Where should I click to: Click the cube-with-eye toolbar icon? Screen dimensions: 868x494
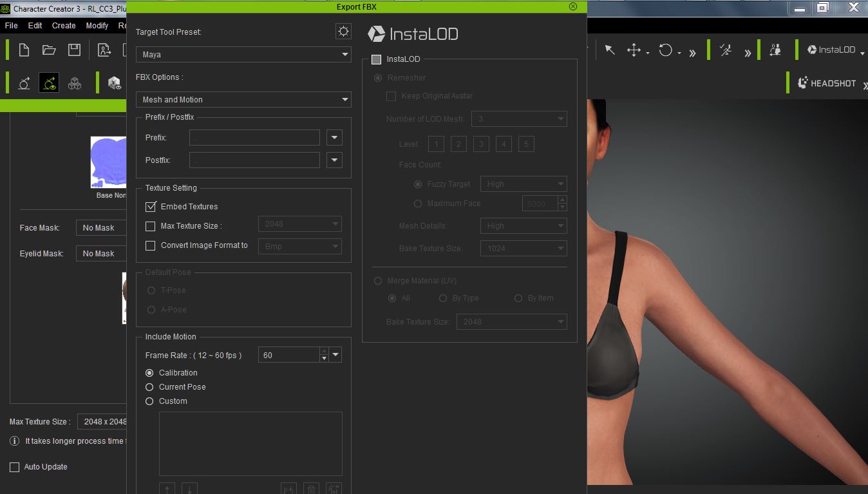[115, 83]
